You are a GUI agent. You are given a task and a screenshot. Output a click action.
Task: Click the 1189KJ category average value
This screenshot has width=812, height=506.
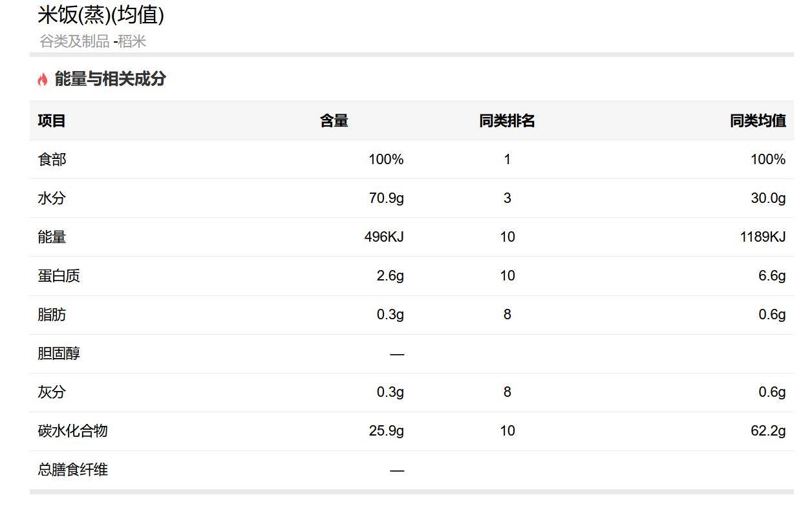(763, 237)
